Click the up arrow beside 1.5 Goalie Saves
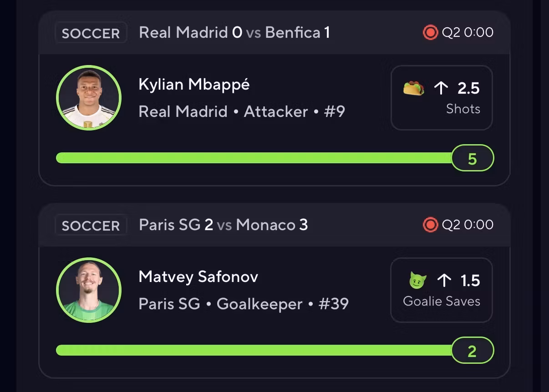549x392 pixels. tap(444, 281)
